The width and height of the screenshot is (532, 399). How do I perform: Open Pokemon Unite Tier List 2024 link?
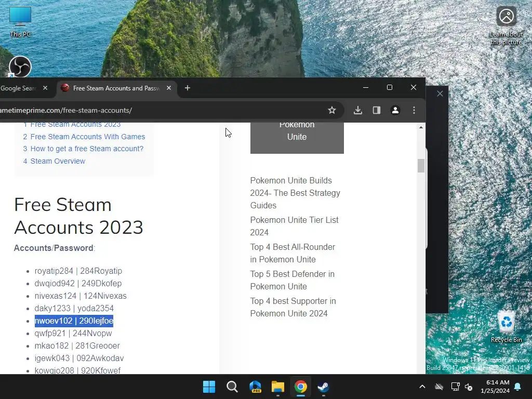click(x=294, y=226)
